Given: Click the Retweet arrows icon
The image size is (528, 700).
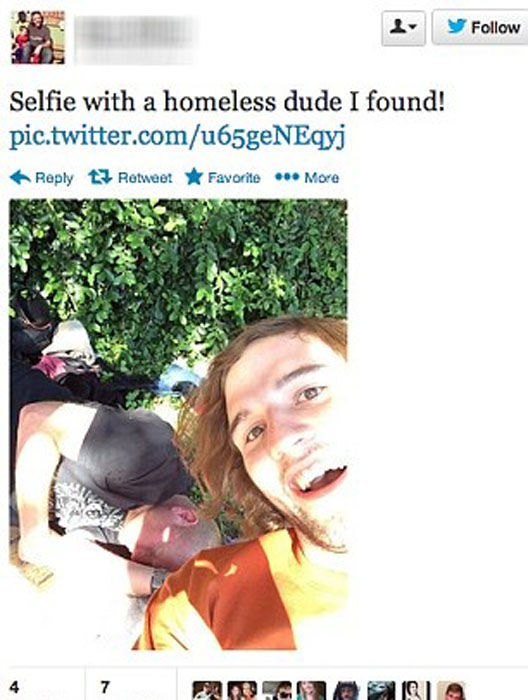Looking at the screenshot, I should click(100, 177).
